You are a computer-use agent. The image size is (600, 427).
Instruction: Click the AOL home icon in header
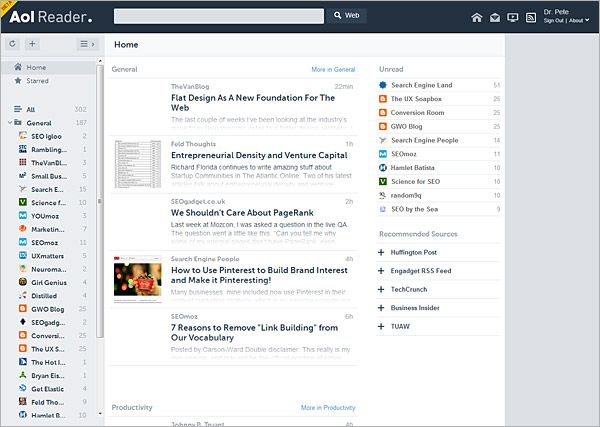pos(477,17)
